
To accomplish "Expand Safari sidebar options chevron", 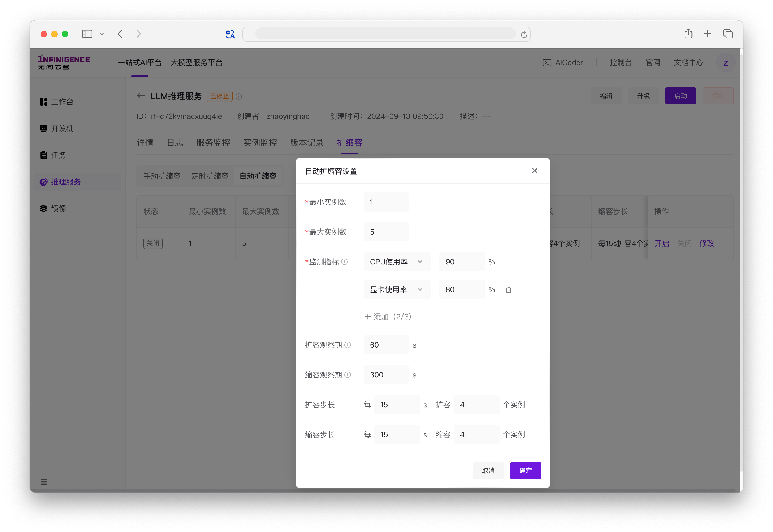I will (102, 34).
